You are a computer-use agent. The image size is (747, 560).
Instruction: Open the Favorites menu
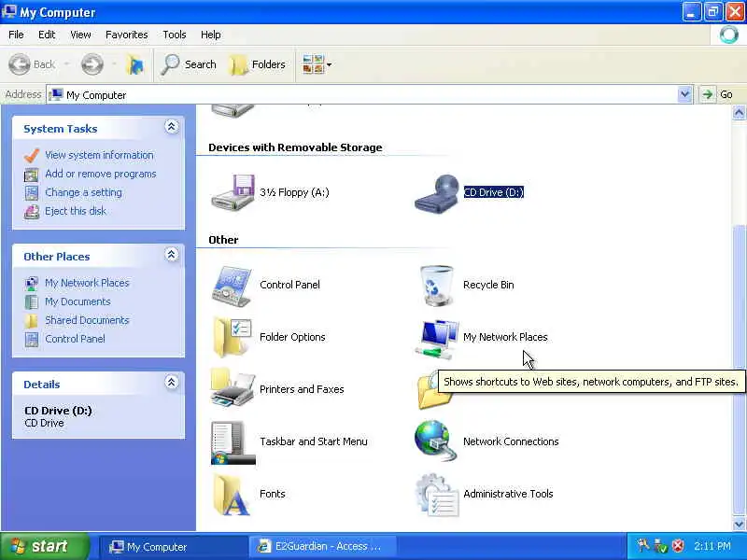[127, 35]
